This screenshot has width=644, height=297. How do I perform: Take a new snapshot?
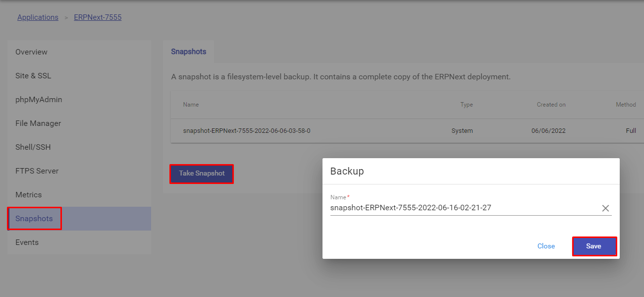[202, 174]
